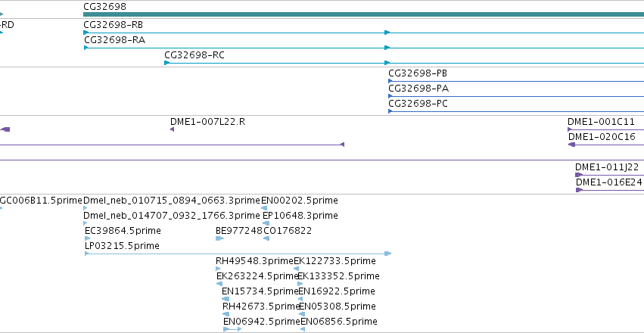Click the EN16922.5prime arrow glyph

300,300
